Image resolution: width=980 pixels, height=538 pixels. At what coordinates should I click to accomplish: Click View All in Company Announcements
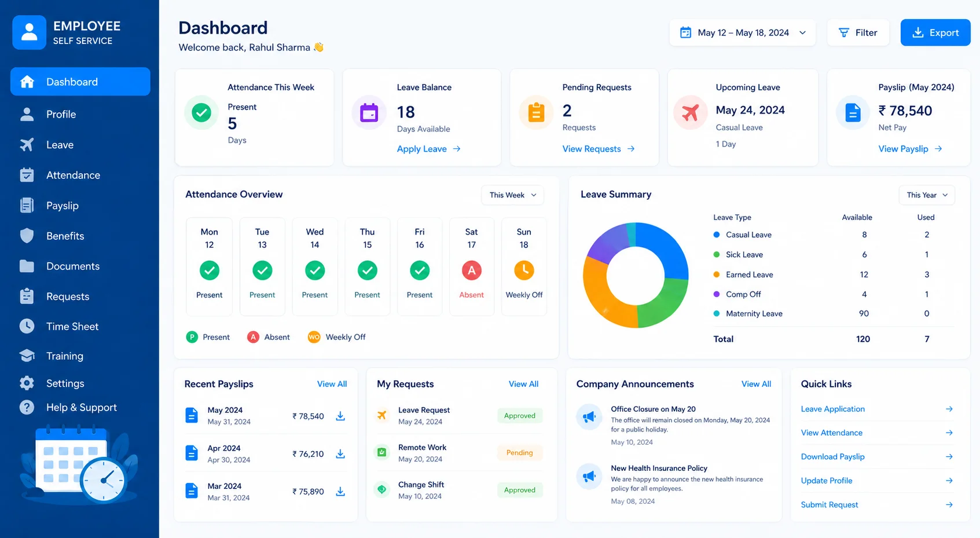coord(756,384)
